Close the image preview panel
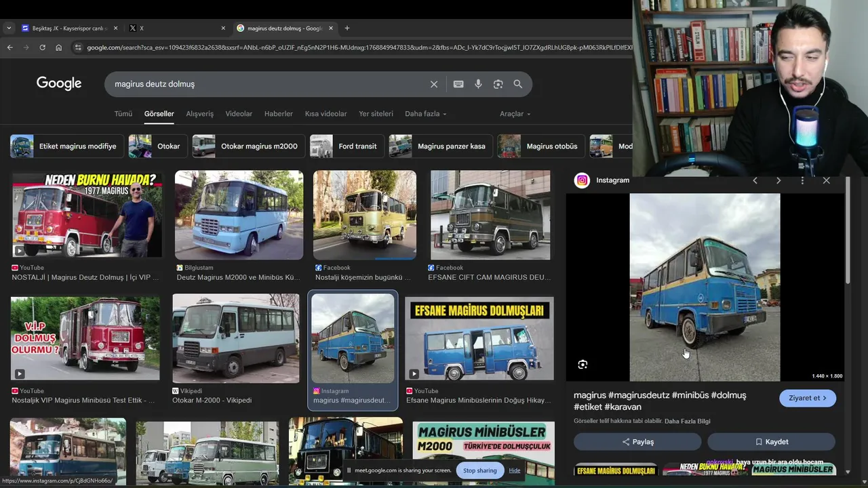 point(826,180)
